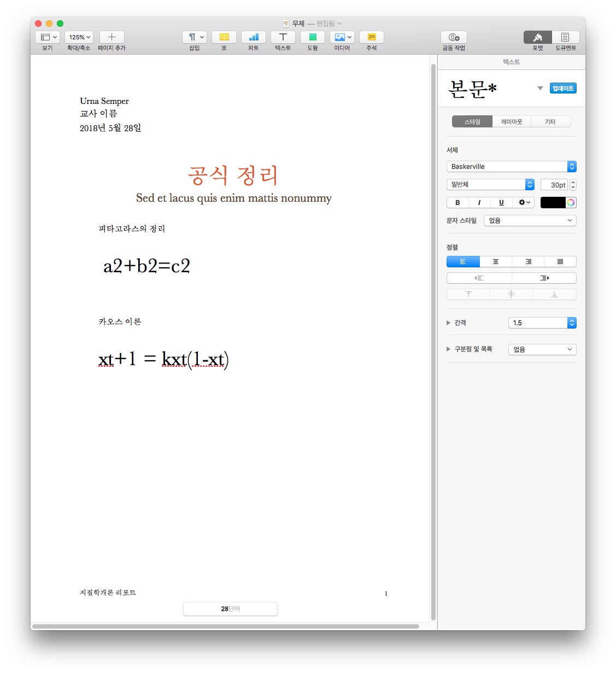This screenshot has height=674, width=616.
Task: Toggle the Document (도큐멘트) inspector
Action: [565, 37]
